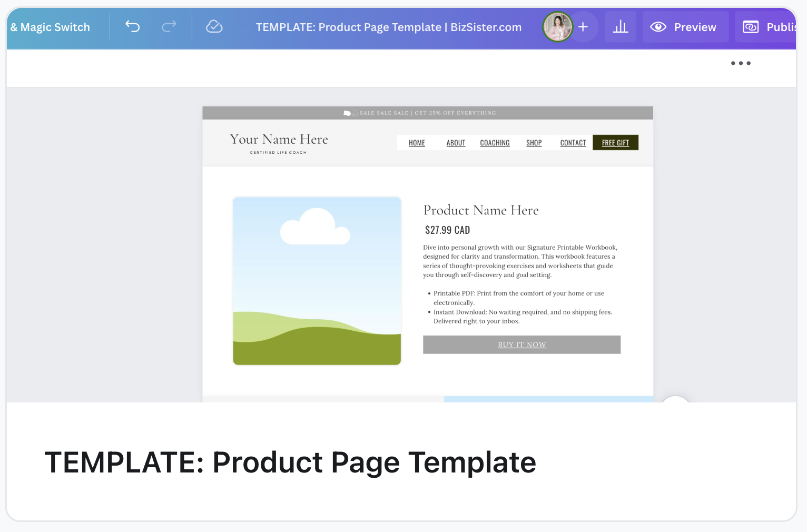The image size is (807, 532).
Task: Click the cloud save status icon
Action: click(x=214, y=26)
